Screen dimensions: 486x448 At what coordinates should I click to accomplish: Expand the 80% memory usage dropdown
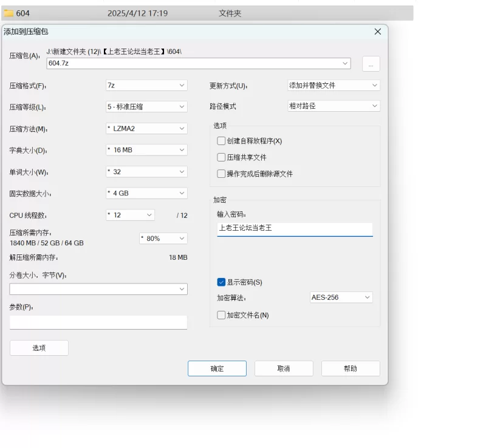[x=163, y=239]
